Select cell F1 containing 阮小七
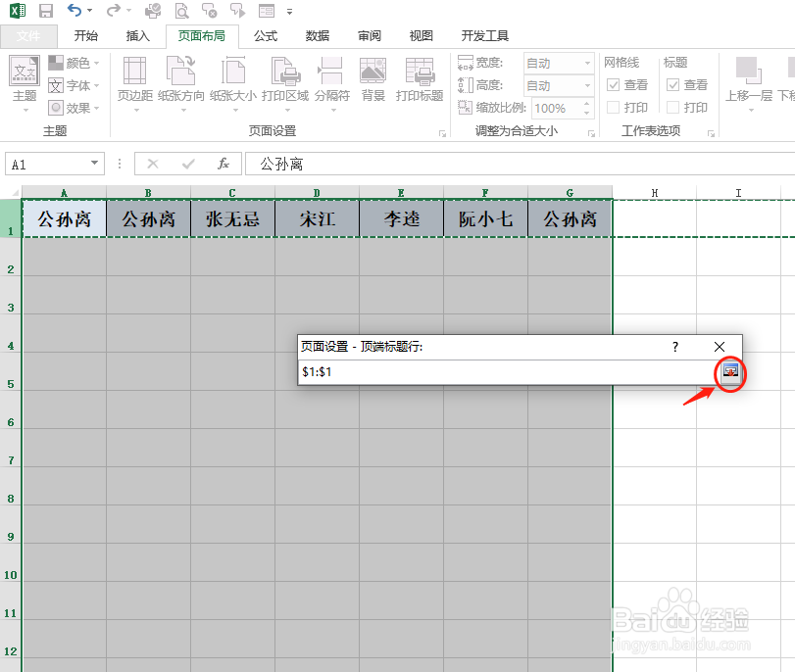This screenshot has height=672, width=795. [485, 218]
